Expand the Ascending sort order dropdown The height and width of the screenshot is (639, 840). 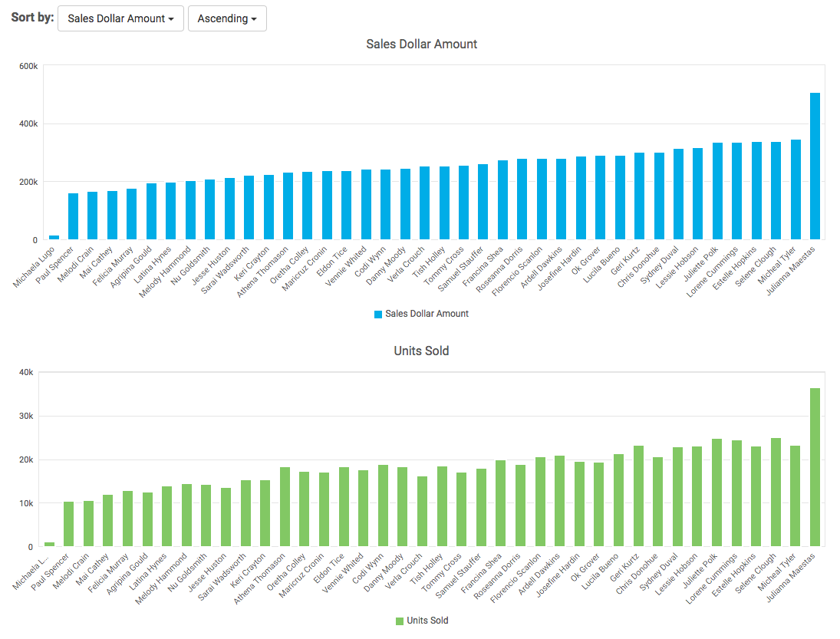(227, 18)
